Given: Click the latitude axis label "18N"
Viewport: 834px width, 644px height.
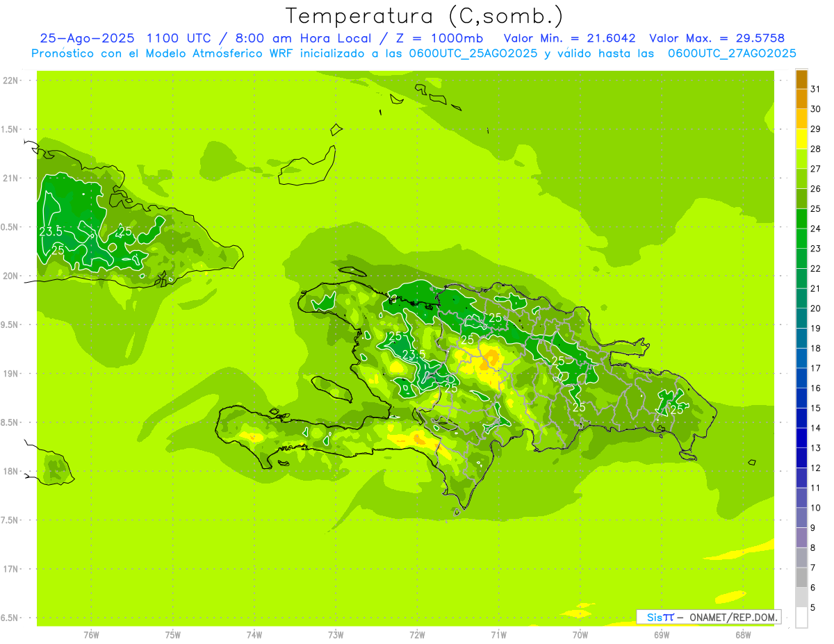Looking at the screenshot, I should point(12,471).
